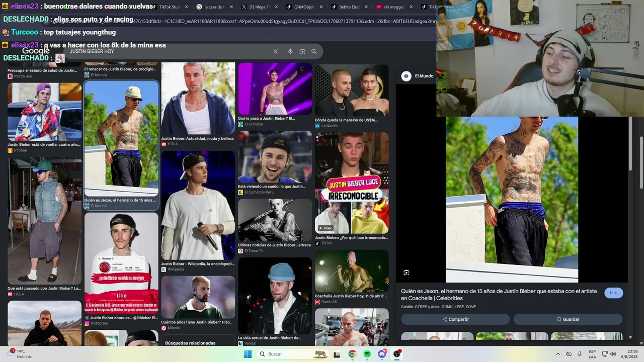Open the 'Justin Bieber está de vuelta' Infobae image

[x=44, y=112]
